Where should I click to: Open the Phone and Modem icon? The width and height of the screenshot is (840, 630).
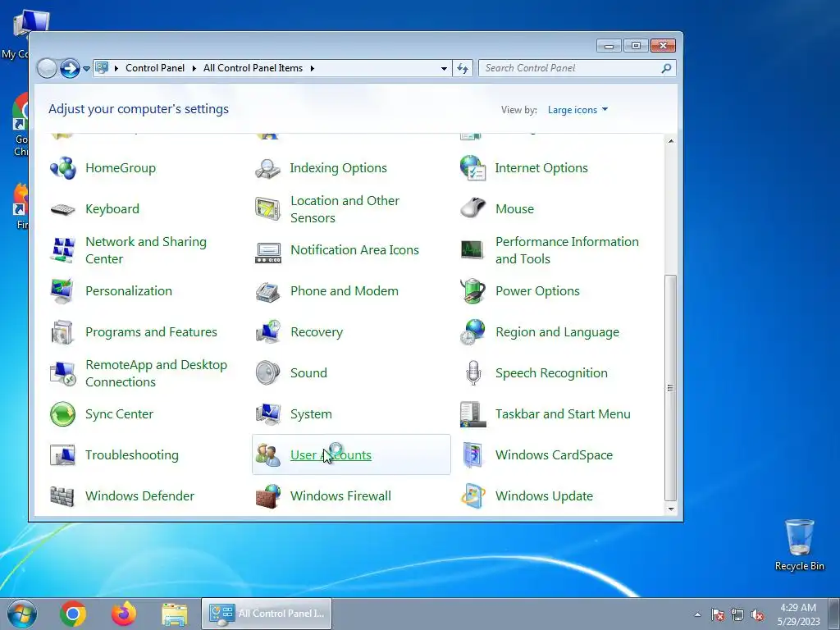pos(268,291)
